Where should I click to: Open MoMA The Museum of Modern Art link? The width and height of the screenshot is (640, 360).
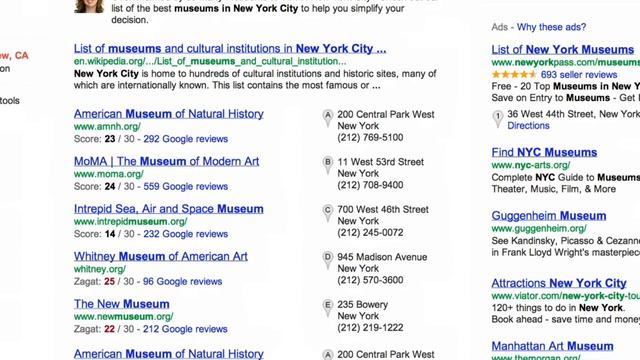click(x=167, y=161)
